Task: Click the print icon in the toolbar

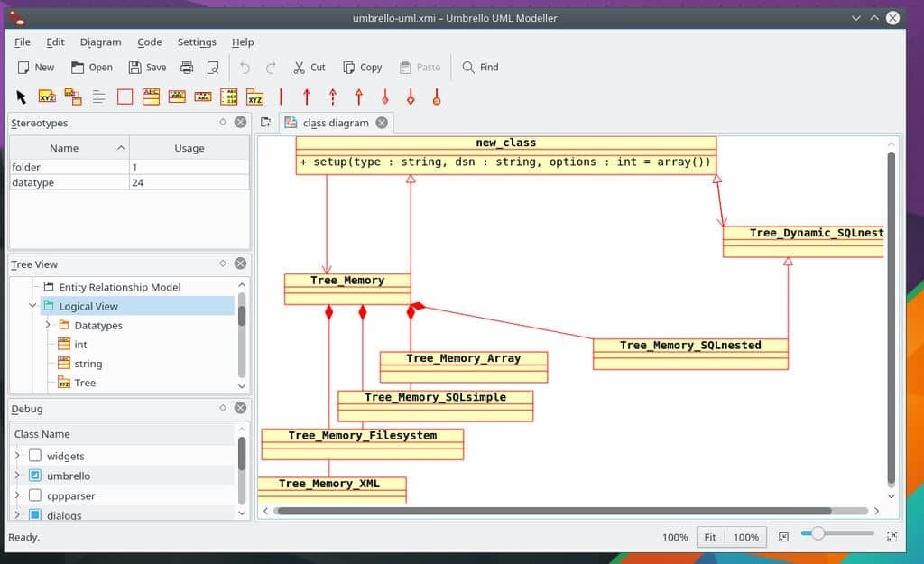Action: coord(187,68)
